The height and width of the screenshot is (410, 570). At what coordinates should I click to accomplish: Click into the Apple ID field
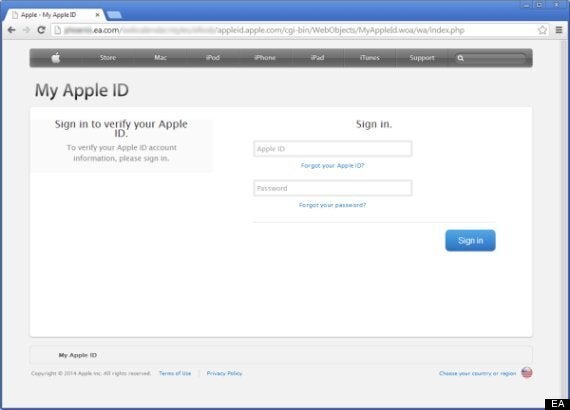(333, 149)
